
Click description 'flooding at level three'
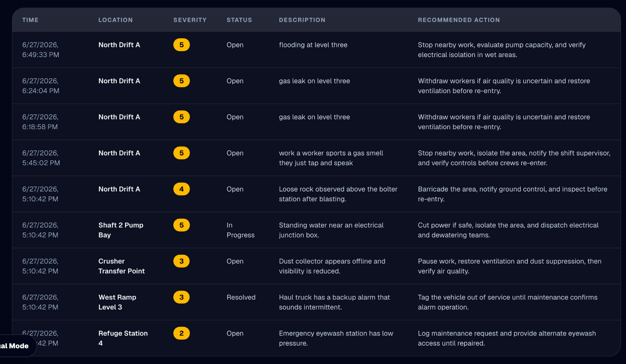pyautogui.click(x=313, y=45)
